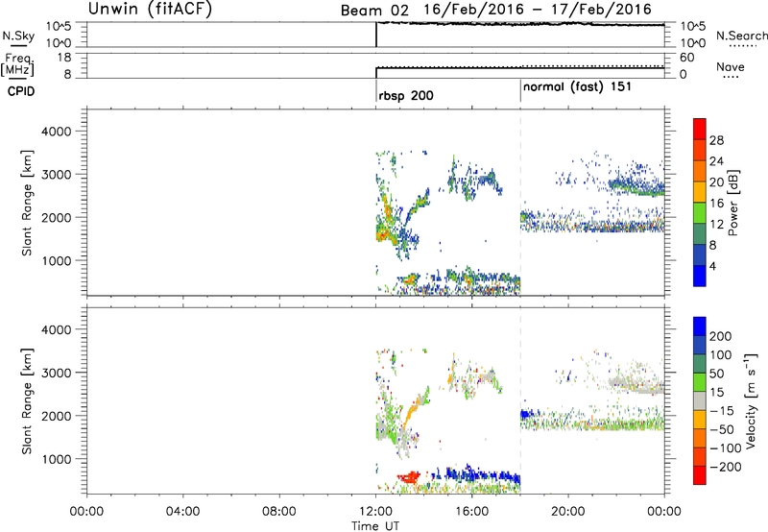This screenshot has height=532, width=768.
Task: Click the '18' frequency axis tick
Action: coord(64,58)
